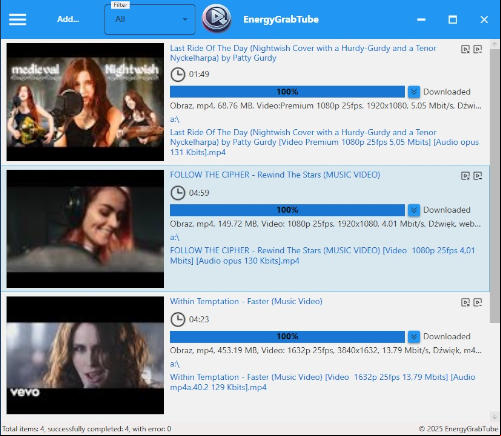
Task: Click the Within Temptation vevo thumbnail
Action: coord(85,355)
